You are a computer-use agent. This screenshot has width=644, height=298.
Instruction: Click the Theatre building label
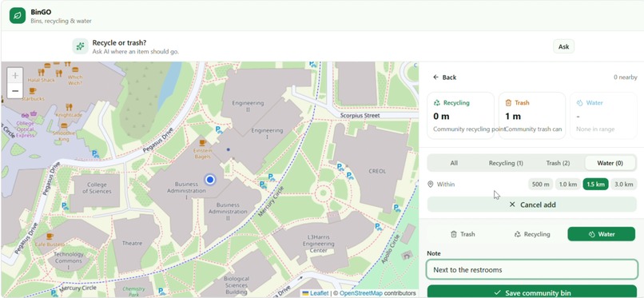point(132,243)
